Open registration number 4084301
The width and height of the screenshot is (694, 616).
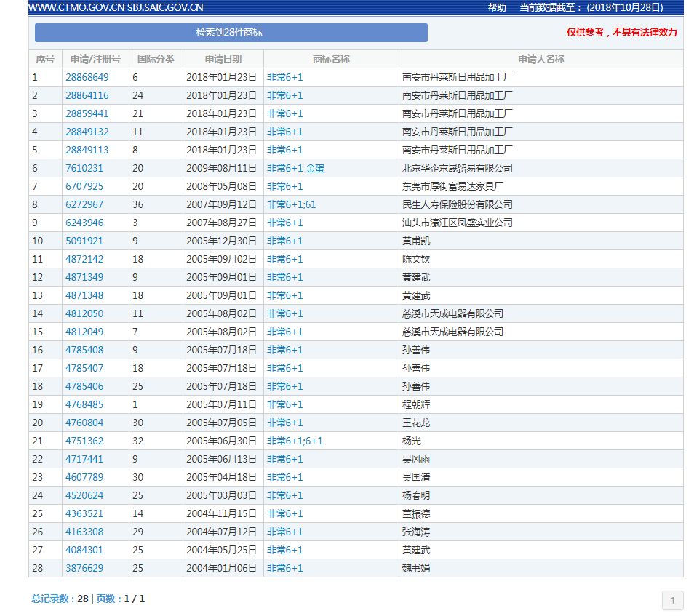tap(84, 550)
